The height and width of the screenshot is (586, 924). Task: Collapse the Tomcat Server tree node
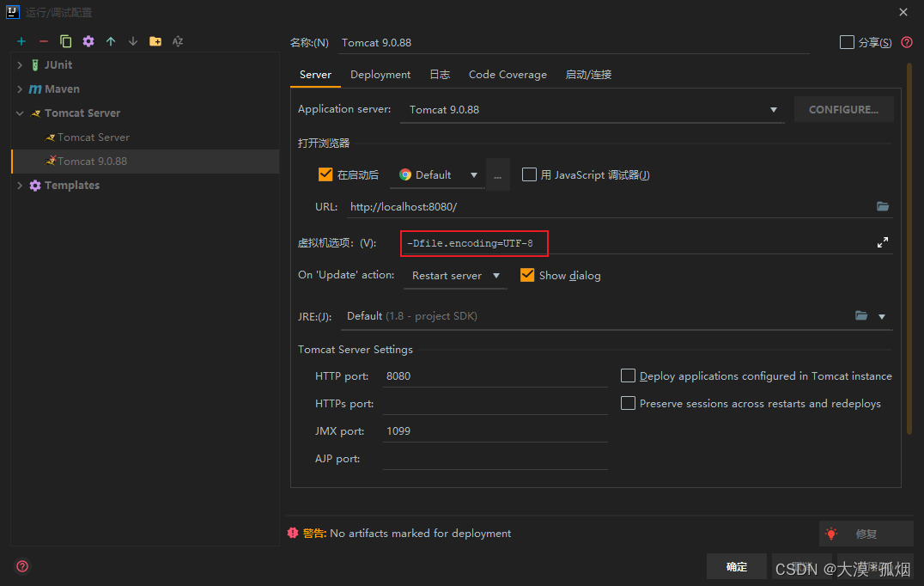tap(20, 113)
